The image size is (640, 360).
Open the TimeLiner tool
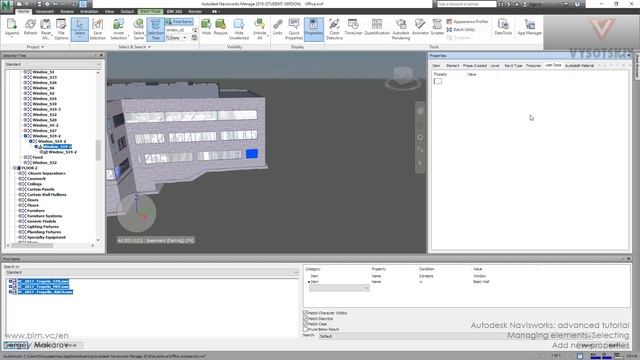353,27
